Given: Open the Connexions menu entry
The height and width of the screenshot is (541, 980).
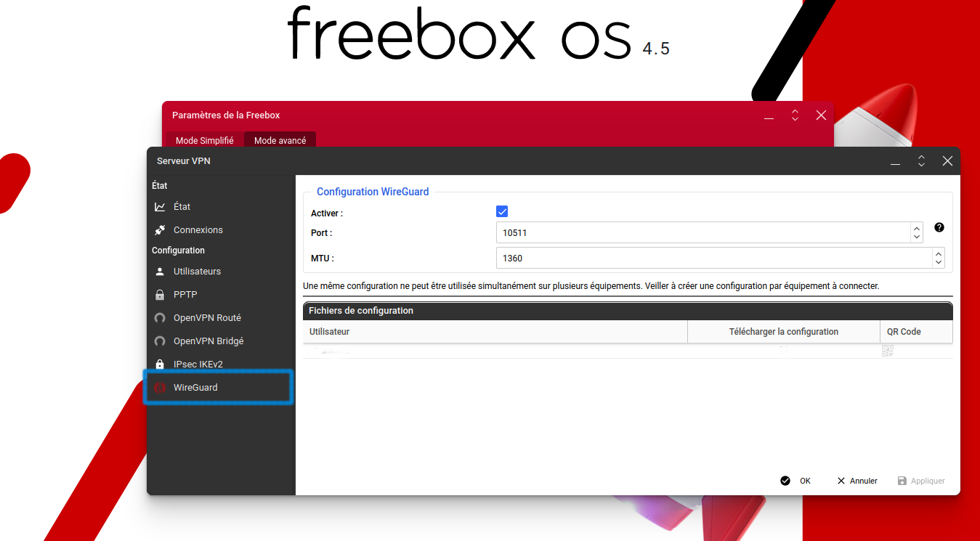Looking at the screenshot, I should [221, 230].
